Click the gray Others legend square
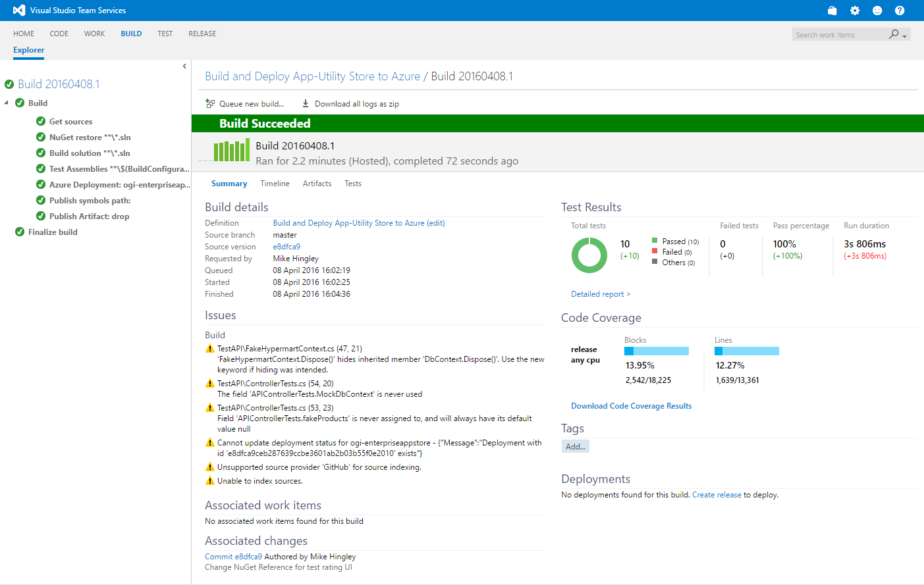Viewport: 924px width, 585px height. (655, 261)
